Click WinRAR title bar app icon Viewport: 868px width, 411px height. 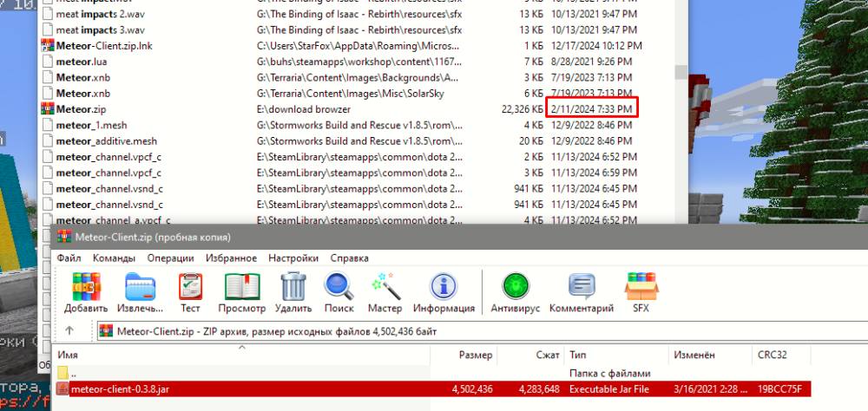click(64, 238)
